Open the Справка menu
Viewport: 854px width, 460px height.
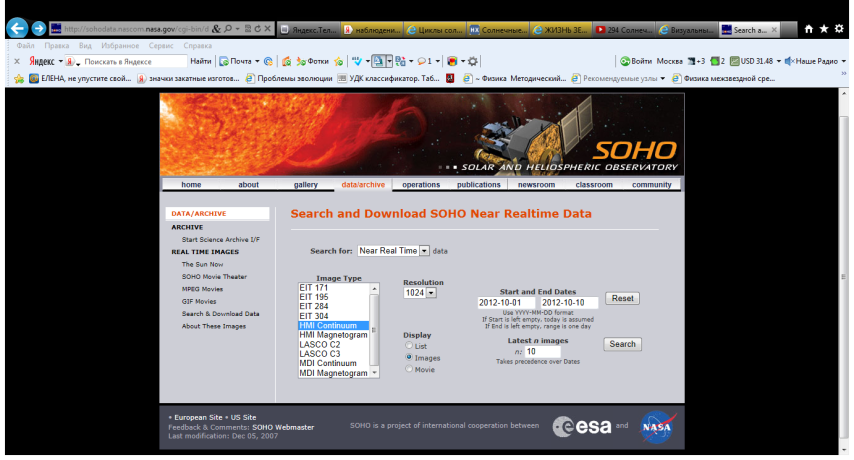tap(198, 46)
